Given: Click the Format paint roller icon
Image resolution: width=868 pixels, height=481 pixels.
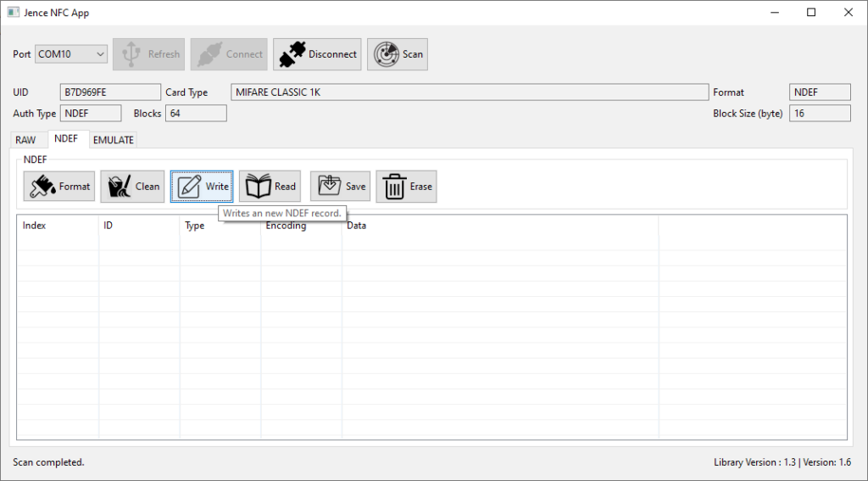Looking at the screenshot, I should tap(42, 187).
